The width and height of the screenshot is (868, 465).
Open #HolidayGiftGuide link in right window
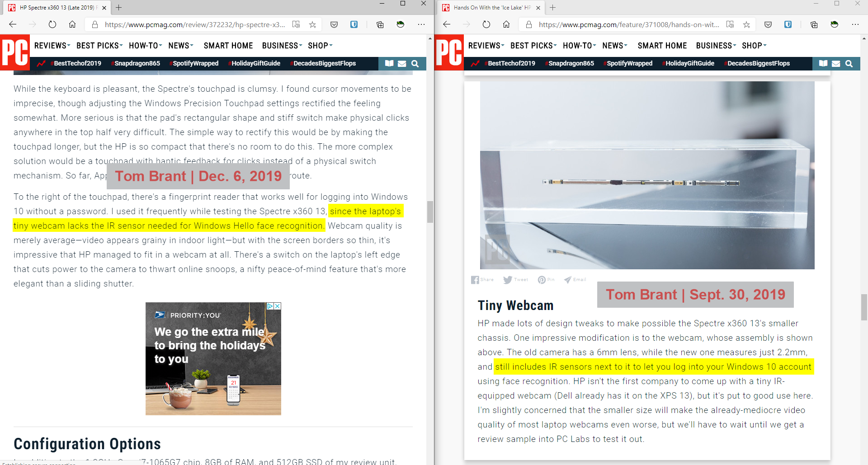[x=688, y=63]
